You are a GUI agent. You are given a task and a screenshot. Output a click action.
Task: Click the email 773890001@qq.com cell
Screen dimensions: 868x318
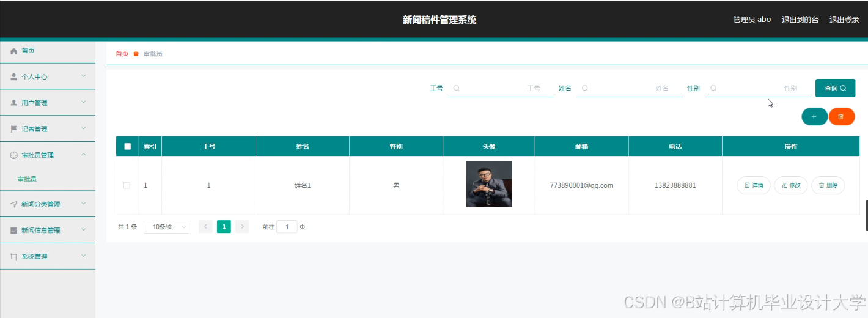pos(581,185)
